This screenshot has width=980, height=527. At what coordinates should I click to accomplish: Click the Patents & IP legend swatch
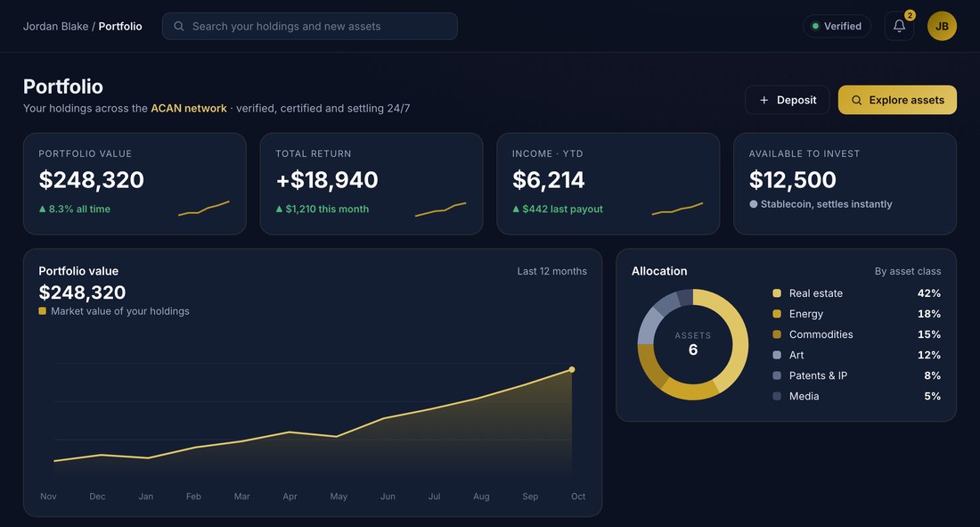[777, 375]
